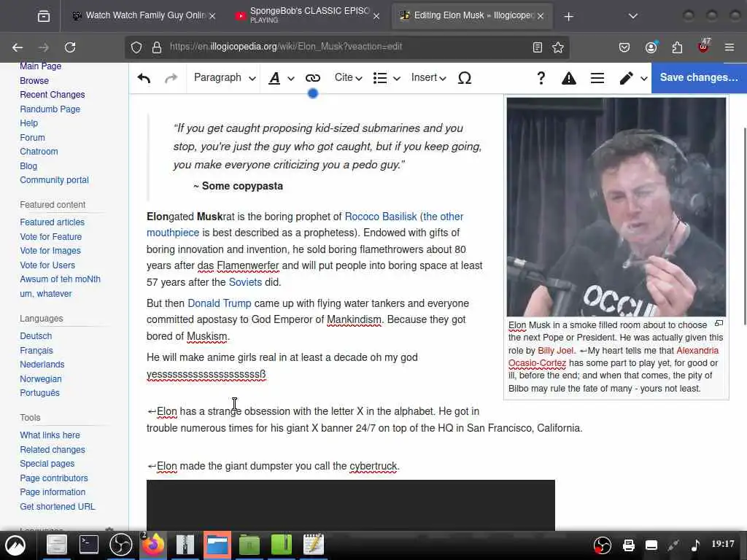747x560 pixels.
Task: Click the page vertical scrollbar
Action: coord(744,227)
